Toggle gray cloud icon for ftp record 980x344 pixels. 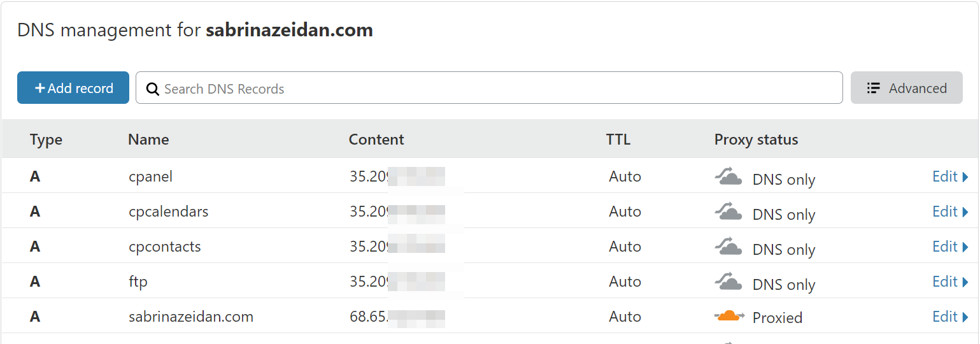click(x=728, y=282)
